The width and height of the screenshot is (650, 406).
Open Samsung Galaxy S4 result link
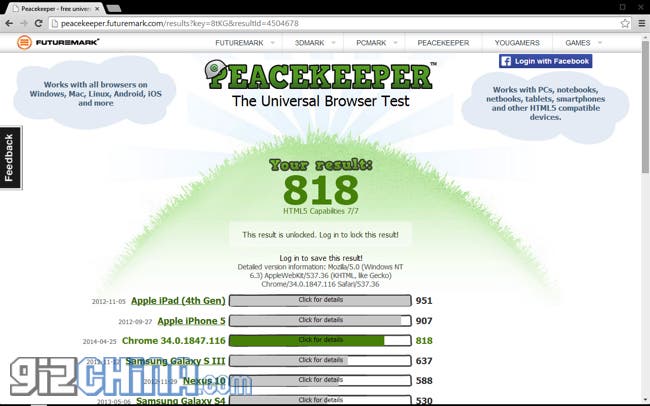click(x=181, y=401)
